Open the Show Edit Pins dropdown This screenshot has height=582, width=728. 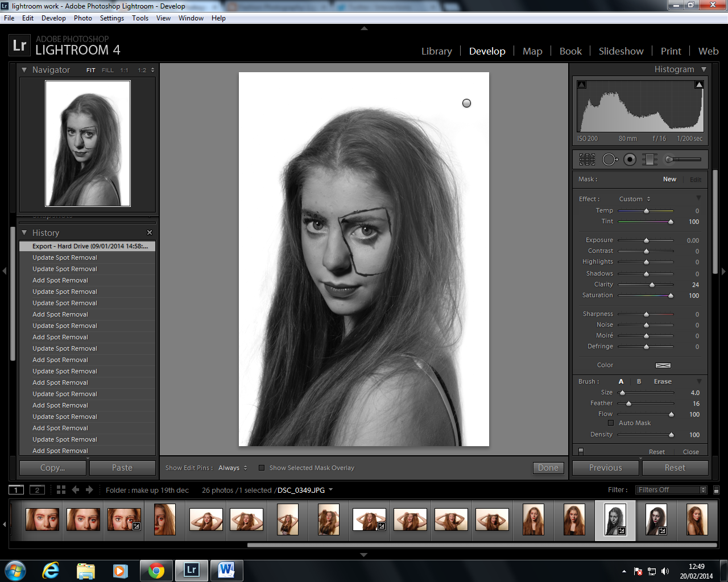233,468
